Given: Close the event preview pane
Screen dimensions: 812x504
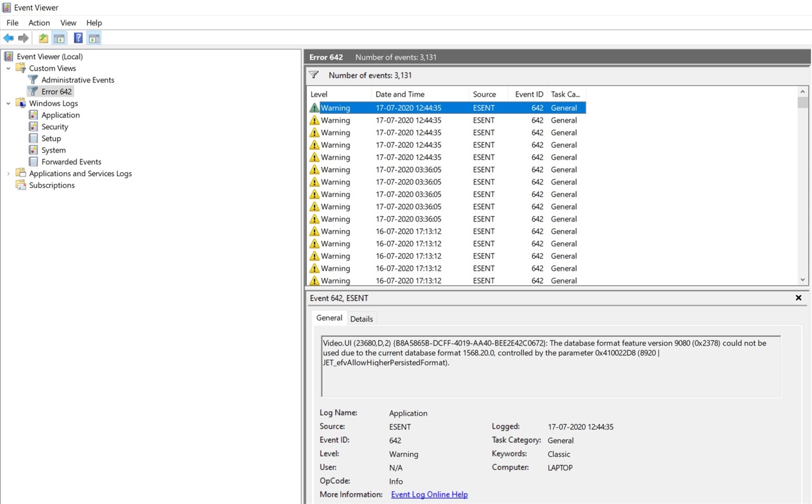Looking at the screenshot, I should tap(798, 298).
